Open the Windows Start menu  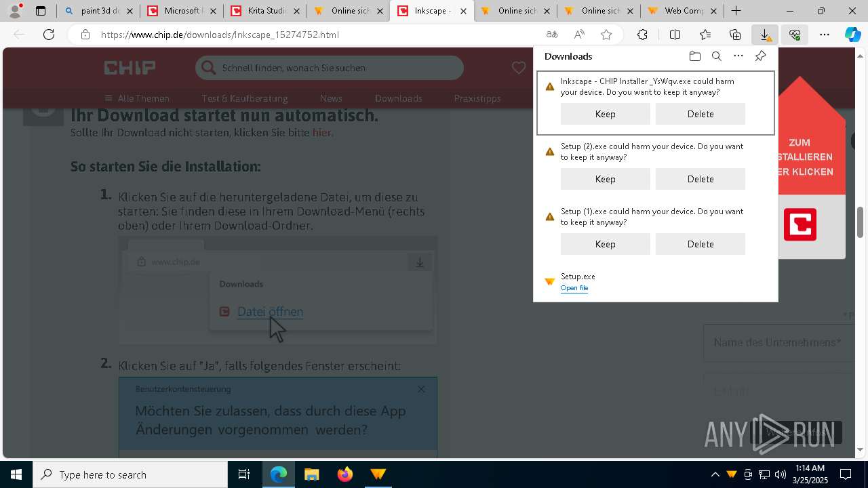pyautogui.click(x=16, y=474)
